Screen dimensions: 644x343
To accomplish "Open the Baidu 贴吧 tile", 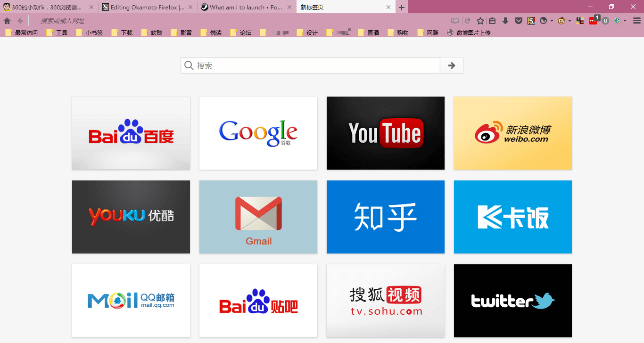I will tap(258, 301).
